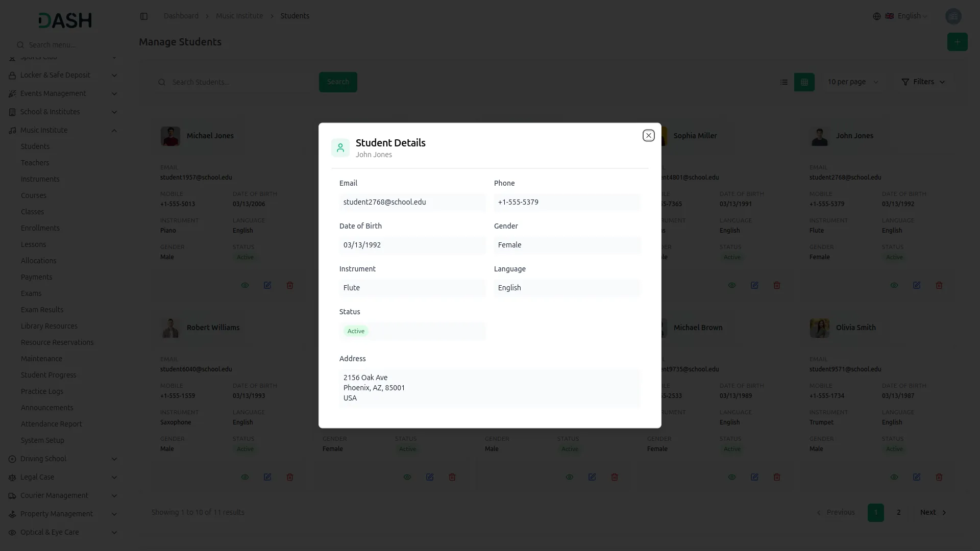Delete John Jones student card
The height and width of the screenshot is (551, 980).
click(939, 285)
